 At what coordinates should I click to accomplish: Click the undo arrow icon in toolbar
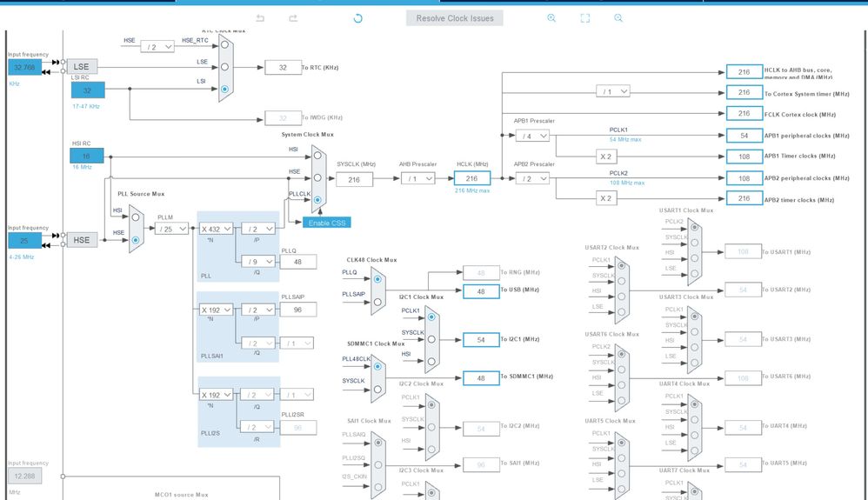pos(260,18)
